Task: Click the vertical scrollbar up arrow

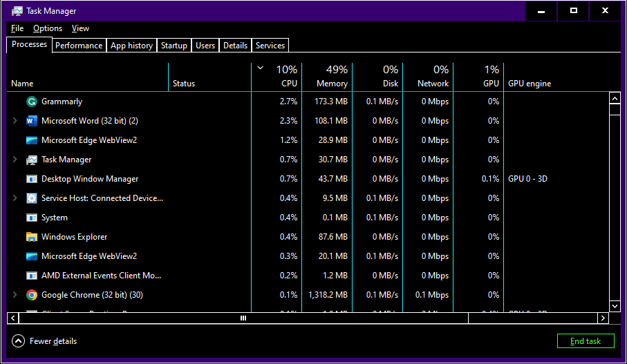Action: (x=615, y=98)
